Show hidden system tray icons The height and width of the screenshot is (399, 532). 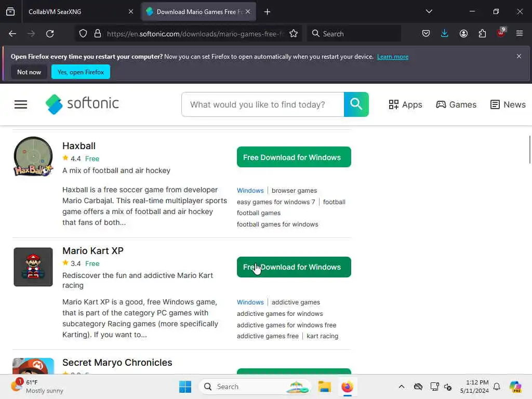point(402,387)
